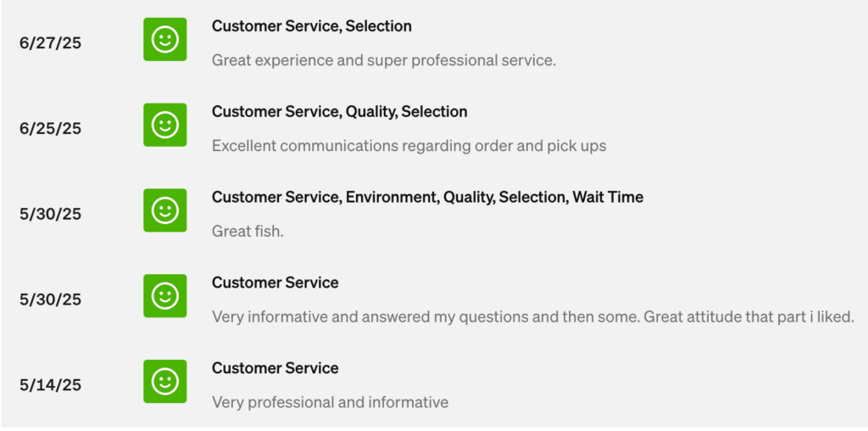Click the 'Customer Service, Selection' heading
This screenshot has height=431, width=868.
(x=311, y=26)
